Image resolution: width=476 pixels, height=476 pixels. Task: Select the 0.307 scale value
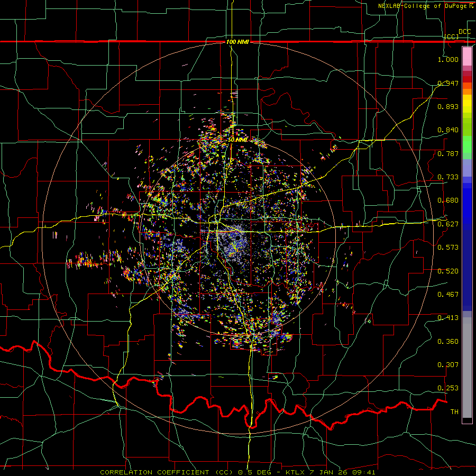click(448, 365)
